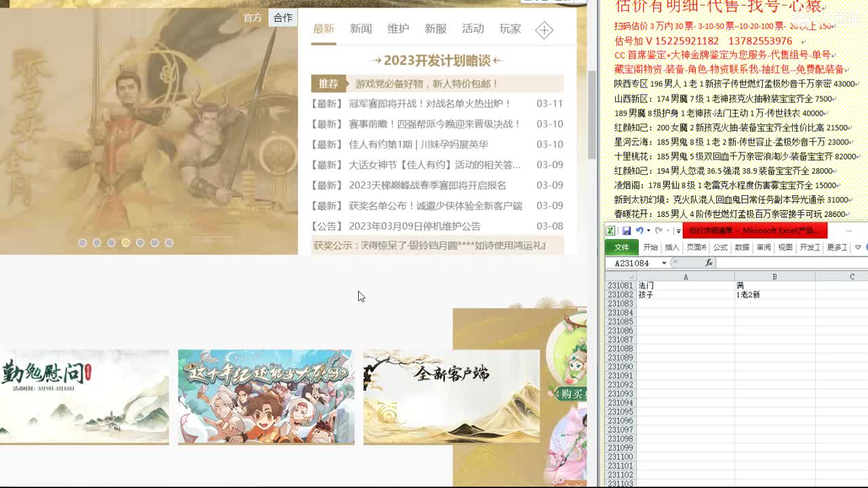Screen dimensions: 868x488
Task: Click the cell containing 1老2新
Action: click(774, 295)
